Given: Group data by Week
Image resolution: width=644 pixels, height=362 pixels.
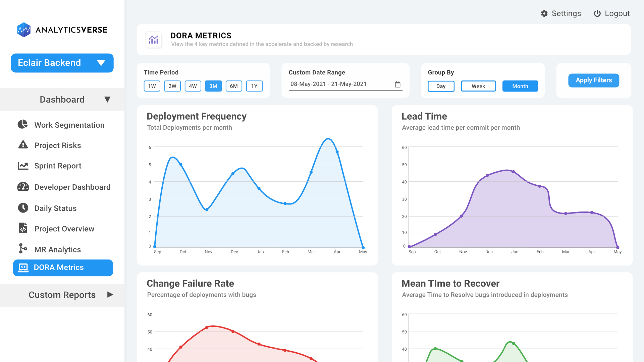Looking at the screenshot, I should point(478,86).
